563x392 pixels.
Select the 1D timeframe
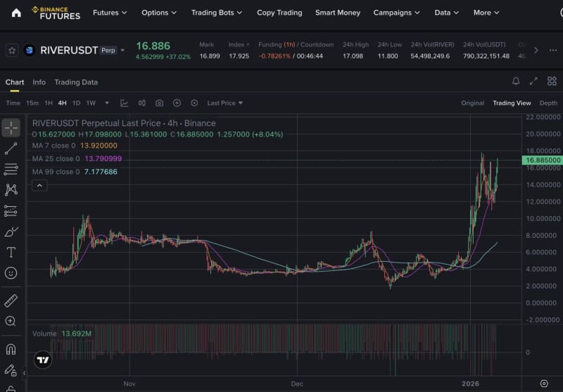[77, 103]
